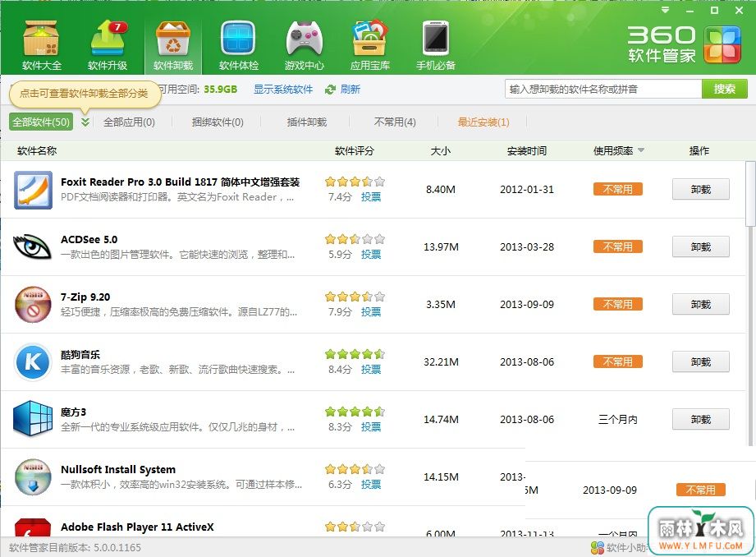
Task: Switch to 最近安装(1) tab
Action: (x=483, y=122)
